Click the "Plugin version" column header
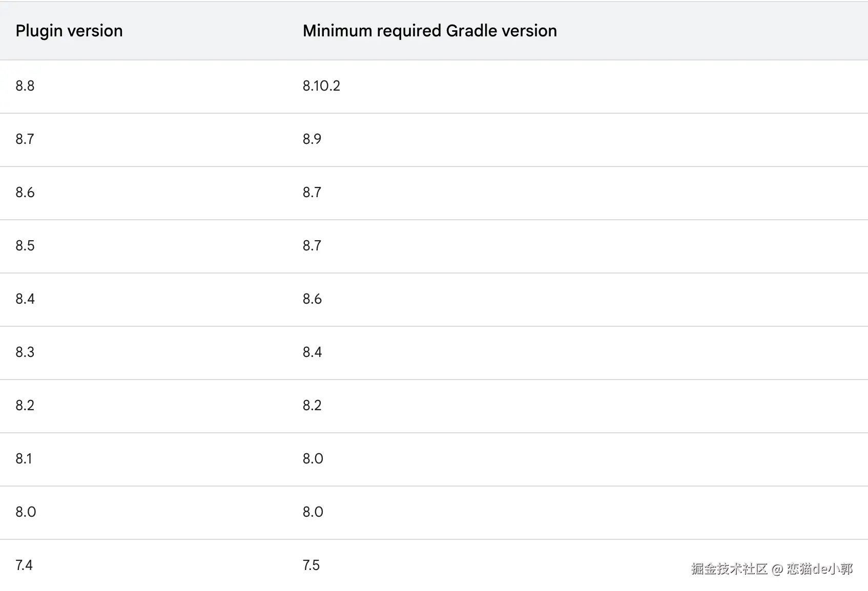The height and width of the screenshot is (591, 868). (69, 31)
